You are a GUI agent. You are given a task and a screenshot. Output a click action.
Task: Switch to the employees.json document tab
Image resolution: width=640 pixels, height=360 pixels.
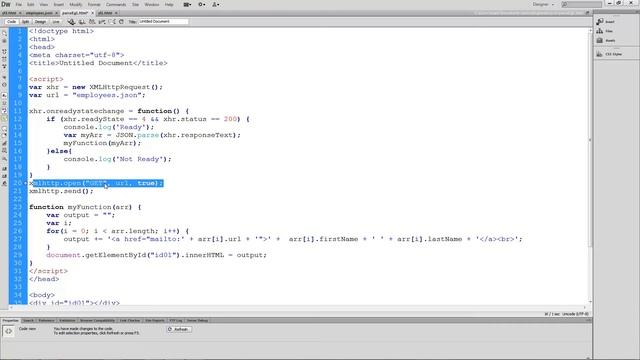point(39,13)
